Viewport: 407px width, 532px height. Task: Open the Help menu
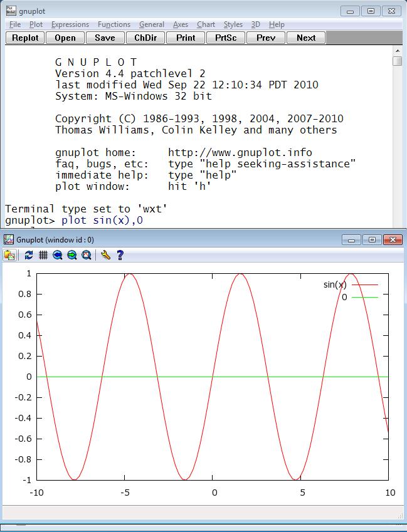click(x=277, y=24)
